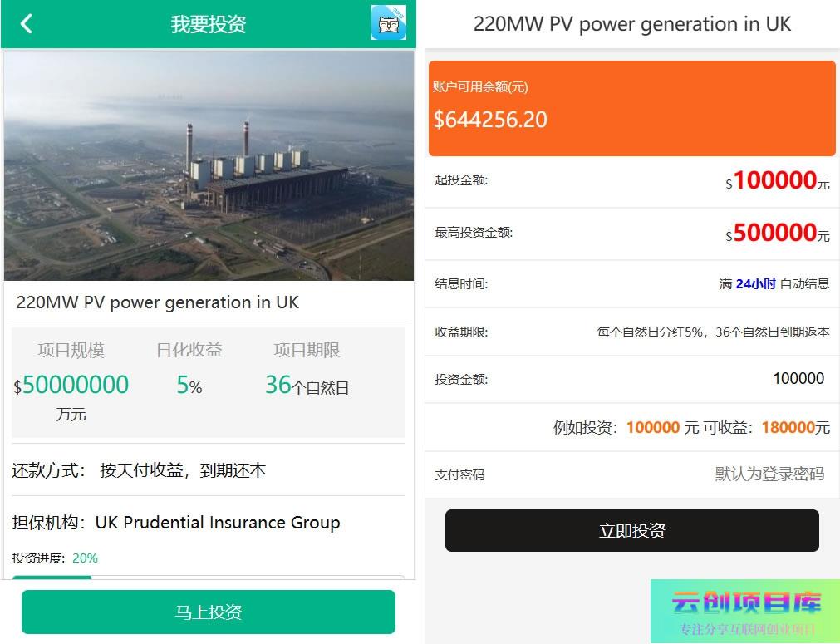Tap the orange account balance card

[631, 108]
